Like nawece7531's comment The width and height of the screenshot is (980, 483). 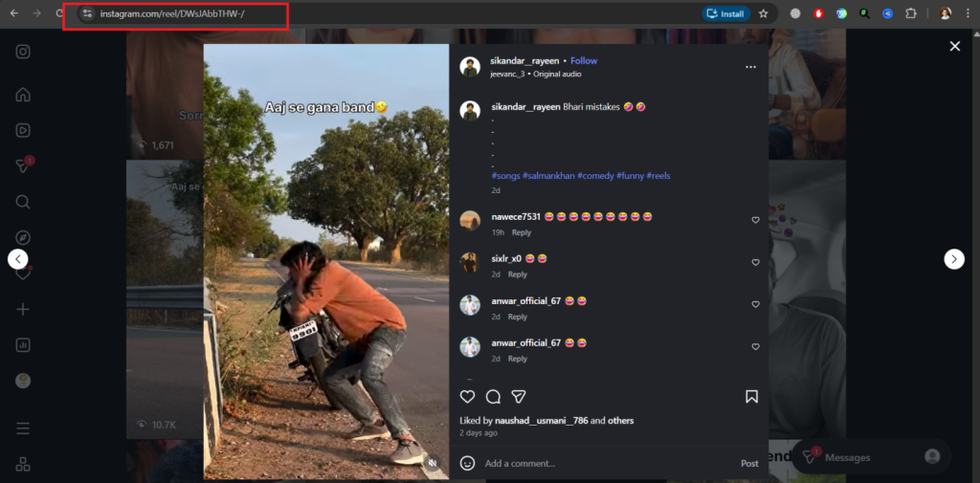pos(756,220)
